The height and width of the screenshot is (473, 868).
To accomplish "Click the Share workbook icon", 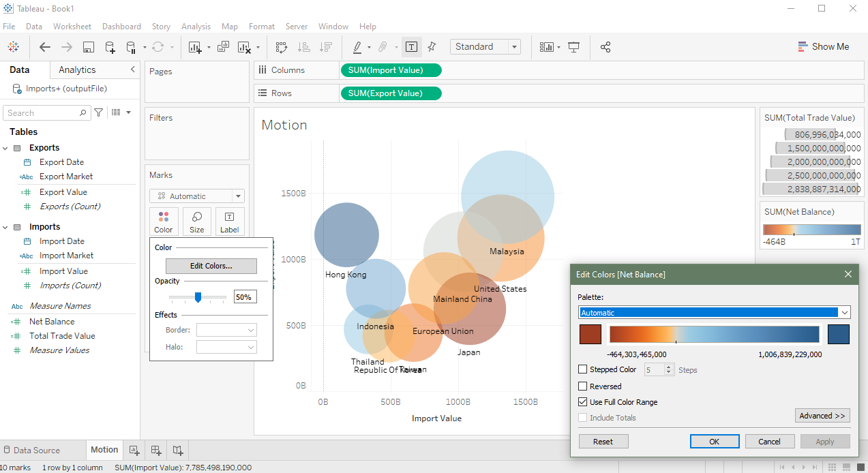I will click(605, 47).
